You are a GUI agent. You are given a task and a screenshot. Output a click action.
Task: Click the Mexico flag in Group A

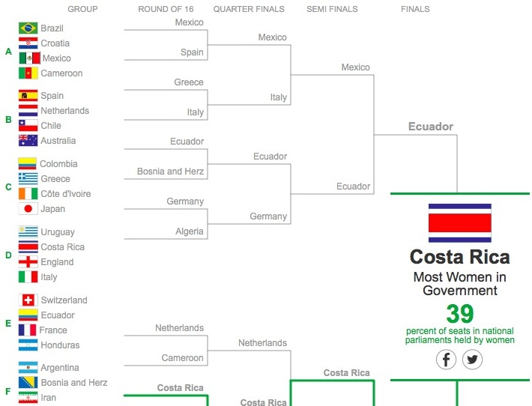pos(28,58)
